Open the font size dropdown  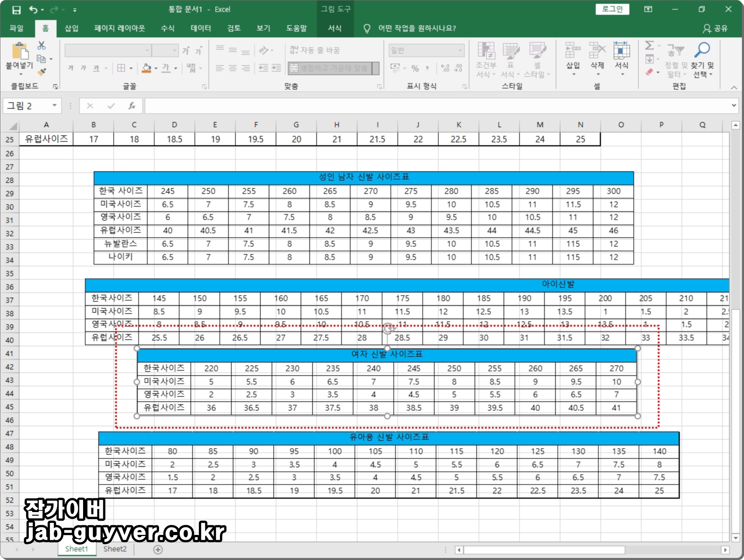[175, 50]
